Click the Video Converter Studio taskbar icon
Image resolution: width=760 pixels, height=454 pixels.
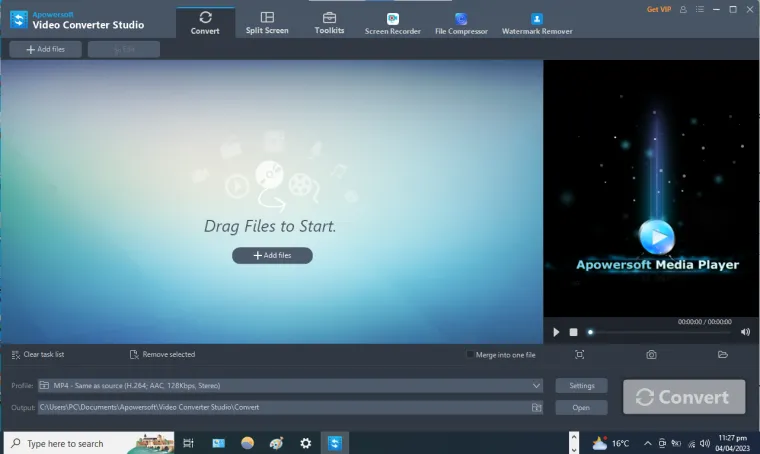point(334,443)
